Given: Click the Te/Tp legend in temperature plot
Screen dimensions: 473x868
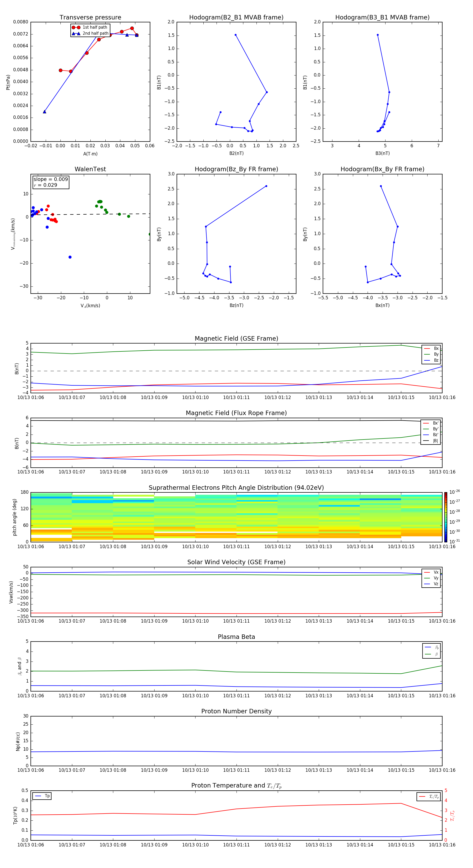Looking at the screenshot, I should (429, 796).
